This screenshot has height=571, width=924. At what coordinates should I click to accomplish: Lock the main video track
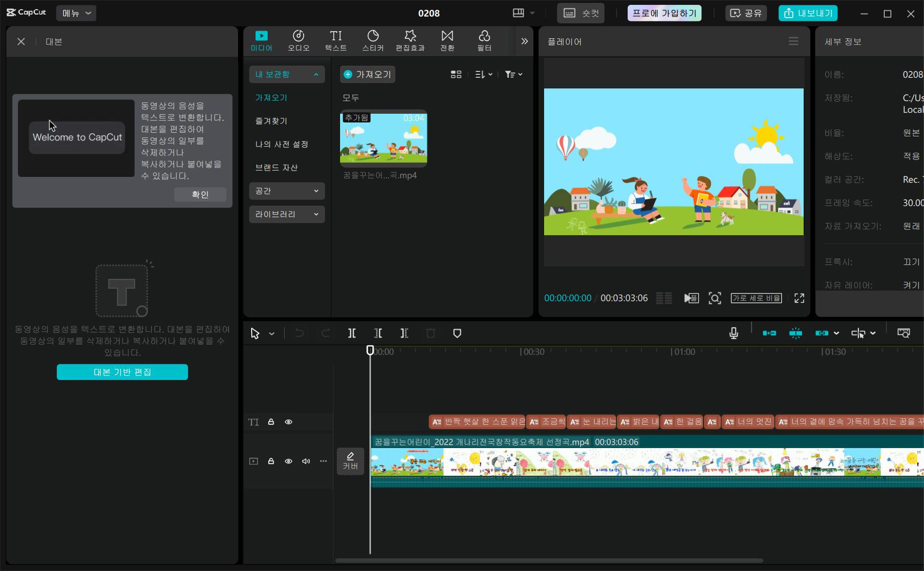271,461
